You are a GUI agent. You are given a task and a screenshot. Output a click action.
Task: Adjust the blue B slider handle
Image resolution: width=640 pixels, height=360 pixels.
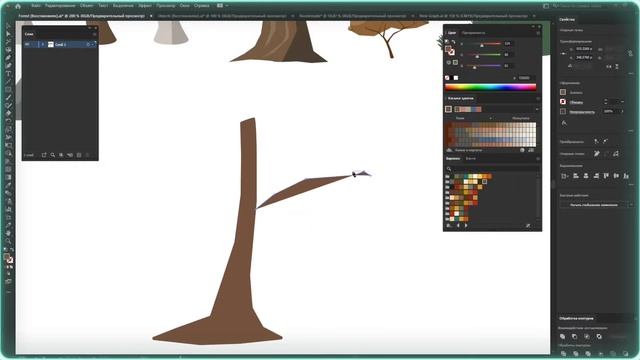coord(474,67)
